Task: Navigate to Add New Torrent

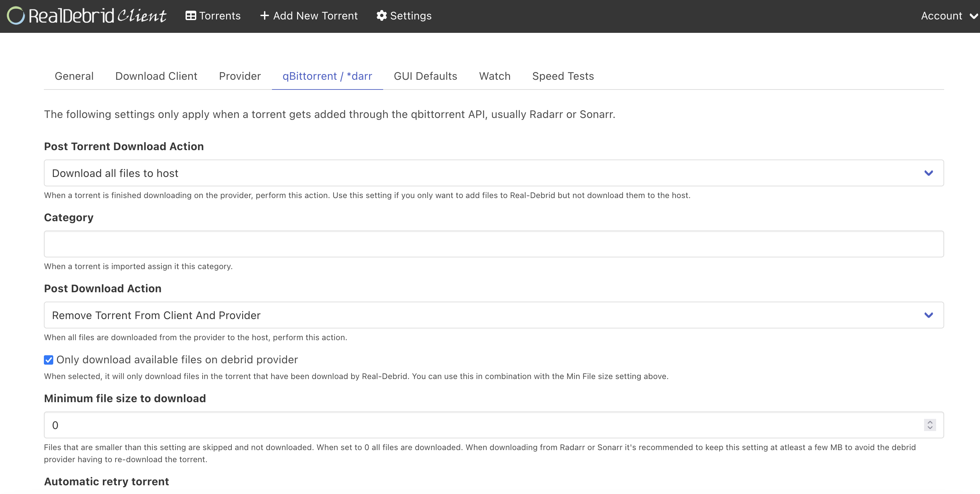Action: click(x=309, y=16)
